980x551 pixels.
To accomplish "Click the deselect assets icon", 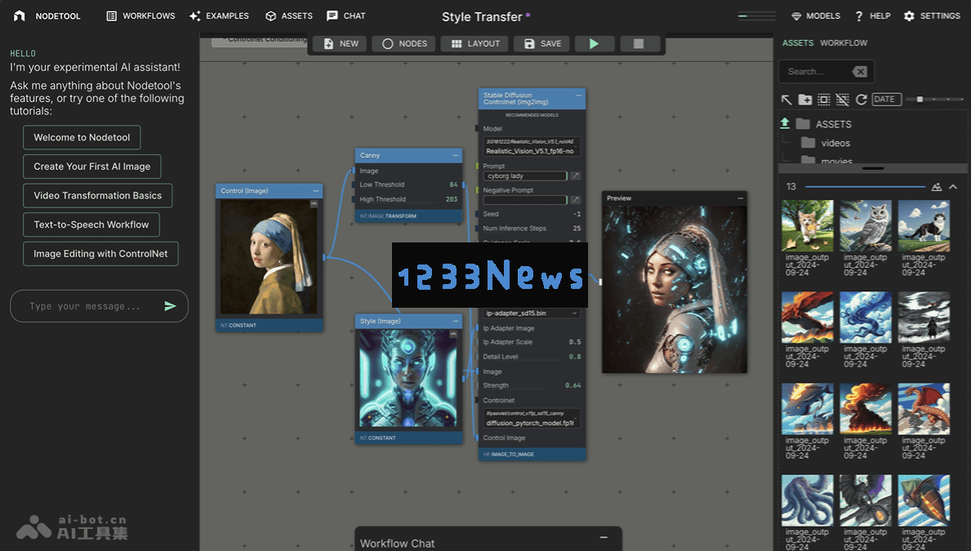I will [x=842, y=100].
